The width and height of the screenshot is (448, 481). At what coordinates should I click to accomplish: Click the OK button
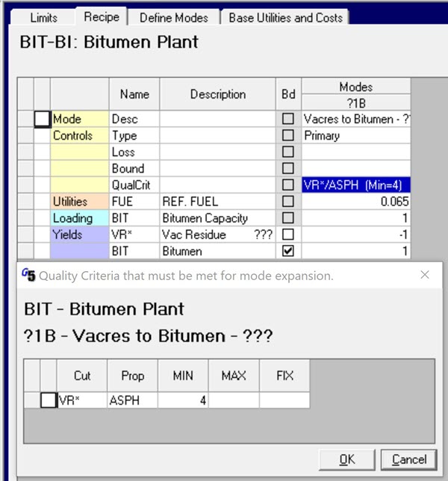point(346,459)
